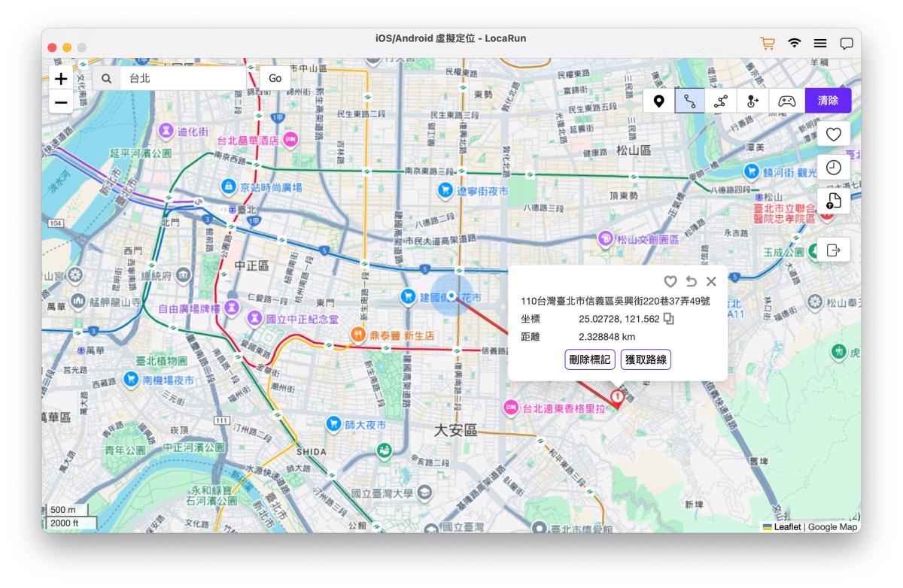Click the undo arrow in popup
This screenshot has width=903, height=588.
(692, 281)
